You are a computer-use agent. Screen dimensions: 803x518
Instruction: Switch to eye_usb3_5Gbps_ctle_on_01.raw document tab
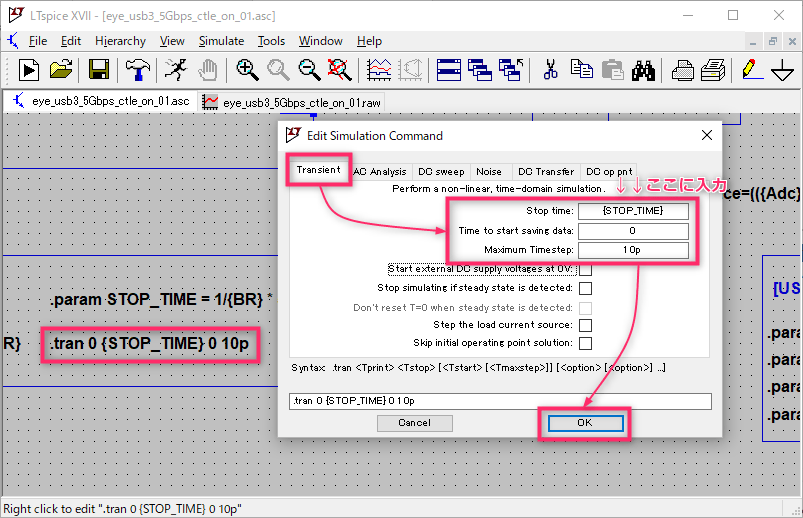point(291,102)
